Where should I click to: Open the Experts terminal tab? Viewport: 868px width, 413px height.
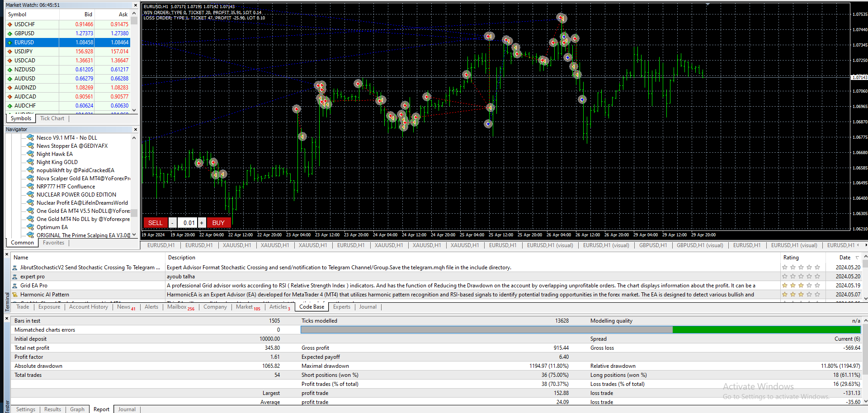pos(342,307)
